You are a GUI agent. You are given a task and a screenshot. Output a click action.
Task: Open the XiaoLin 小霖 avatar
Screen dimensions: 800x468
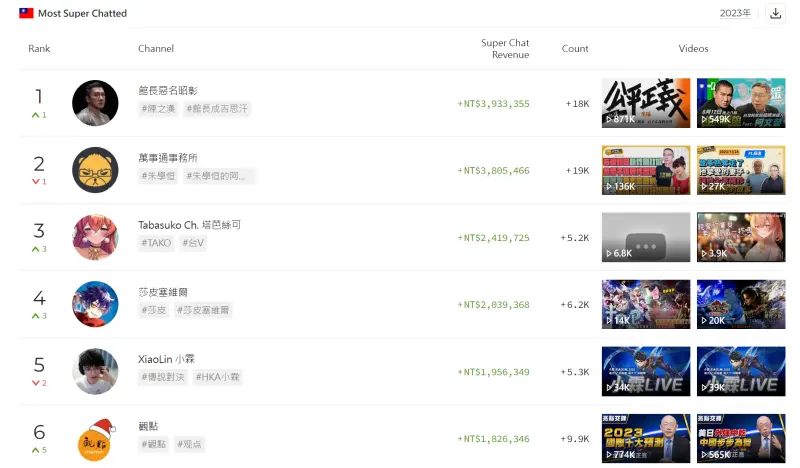(x=95, y=371)
